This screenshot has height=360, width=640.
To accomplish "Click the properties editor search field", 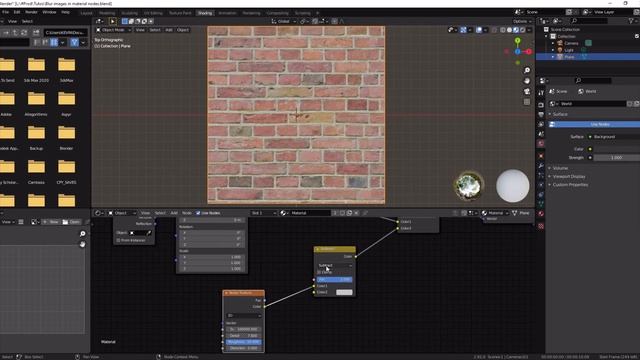I will coord(593,80).
